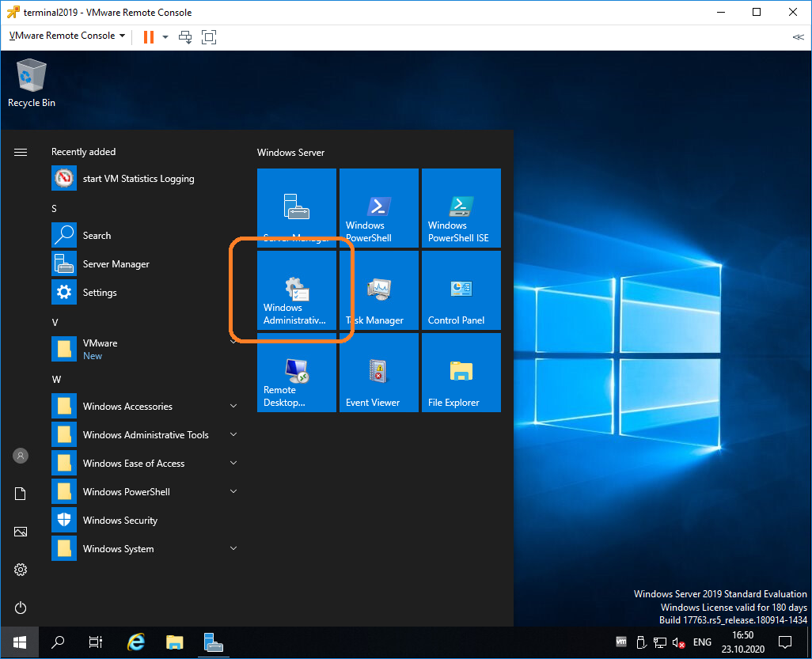Click the 'Recently added' heading
Screen dimensions: 812x659
83,152
